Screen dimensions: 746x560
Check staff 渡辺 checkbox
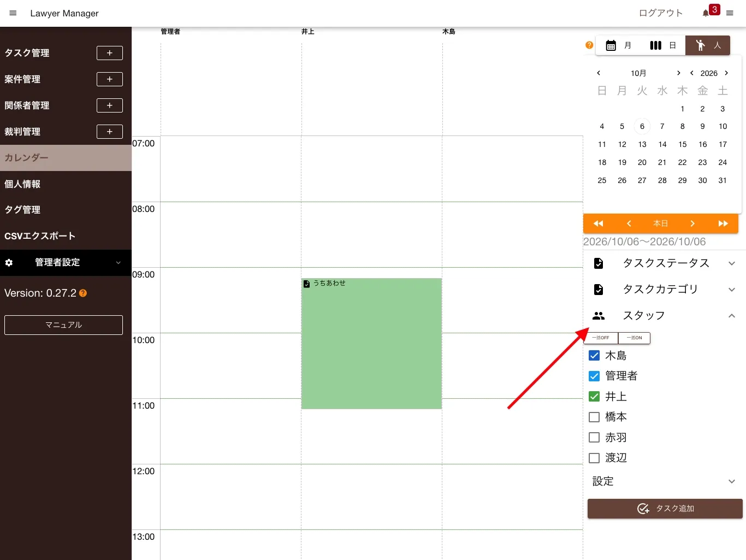pos(594,458)
